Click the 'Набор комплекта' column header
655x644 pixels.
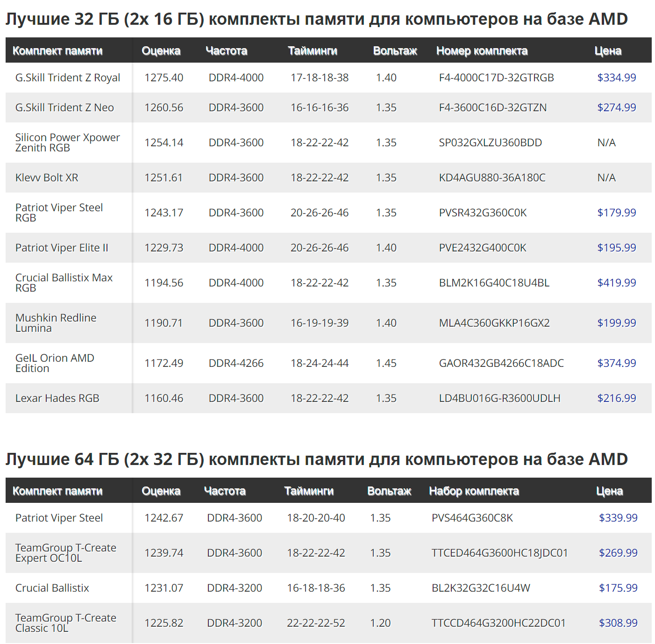click(x=474, y=491)
